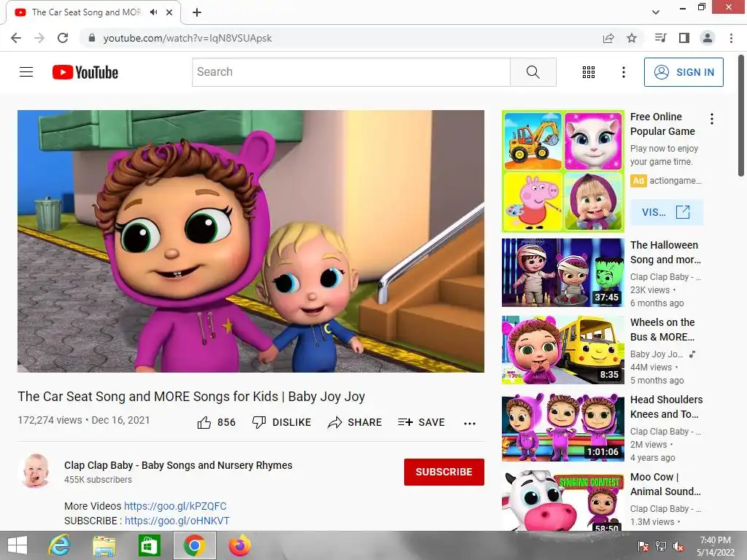The width and height of the screenshot is (747, 560).
Task: Click the 'Free Online Popular Game' ad title
Action: pos(662,124)
